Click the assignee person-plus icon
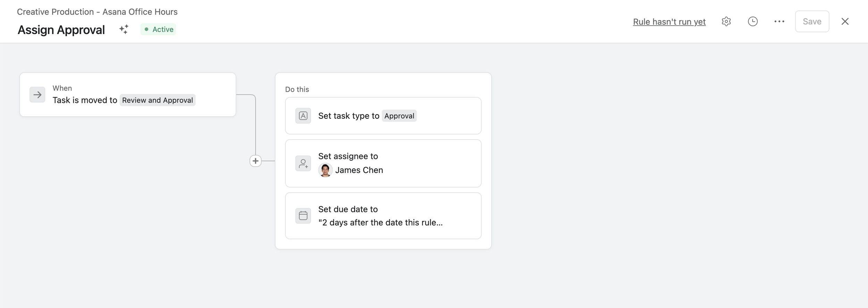The width and height of the screenshot is (868, 308). [x=303, y=163]
